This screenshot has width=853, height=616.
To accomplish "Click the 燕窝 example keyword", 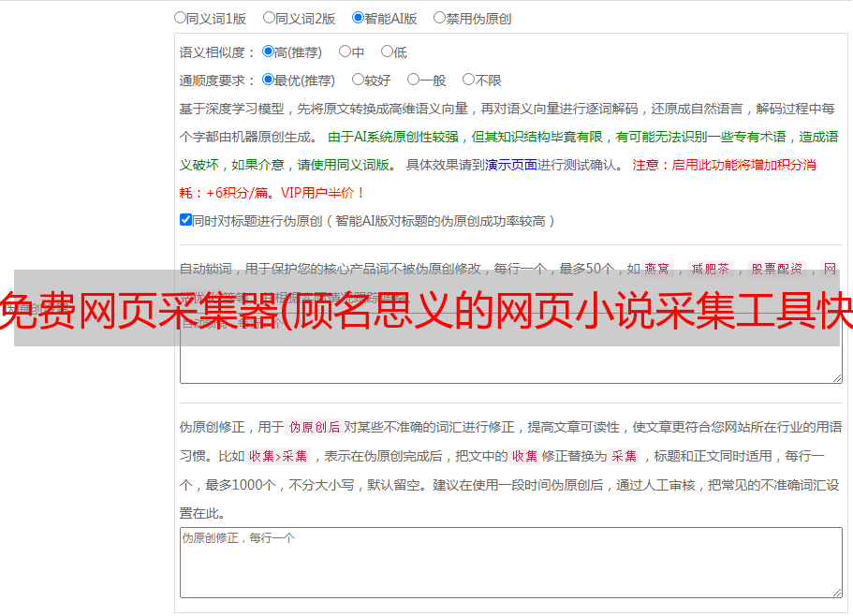I will [656, 269].
